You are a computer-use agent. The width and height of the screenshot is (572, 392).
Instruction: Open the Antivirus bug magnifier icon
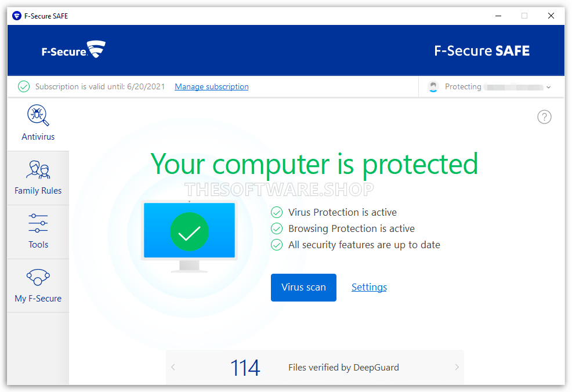[x=38, y=115]
